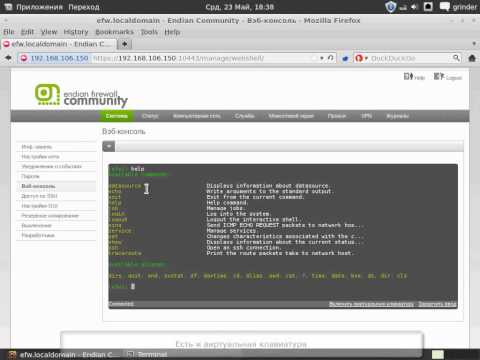Select the efw.localdomain browser tab
This screenshot has width=480, height=360.
coord(59,44)
